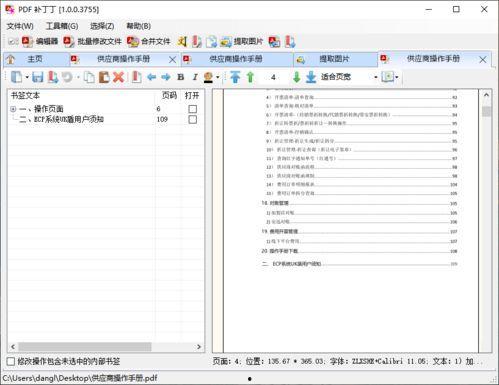
Task: Click the save bookmark floppy disk icon
Action: pyautogui.click(x=38, y=77)
